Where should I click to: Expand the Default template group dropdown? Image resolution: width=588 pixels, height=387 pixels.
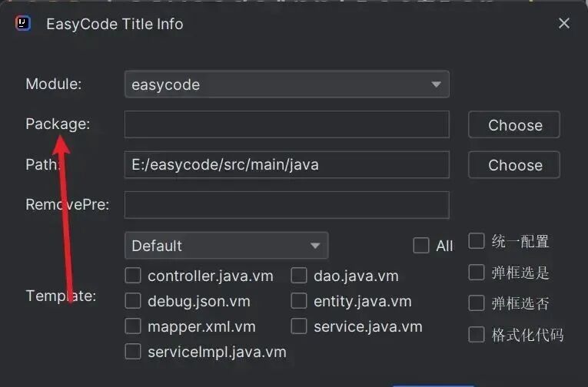coord(226,246)
